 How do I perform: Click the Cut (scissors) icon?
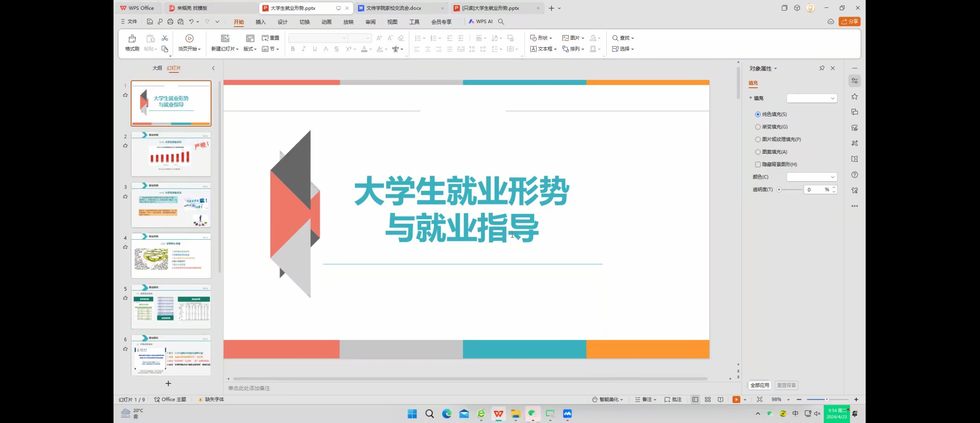pos(165,38)
